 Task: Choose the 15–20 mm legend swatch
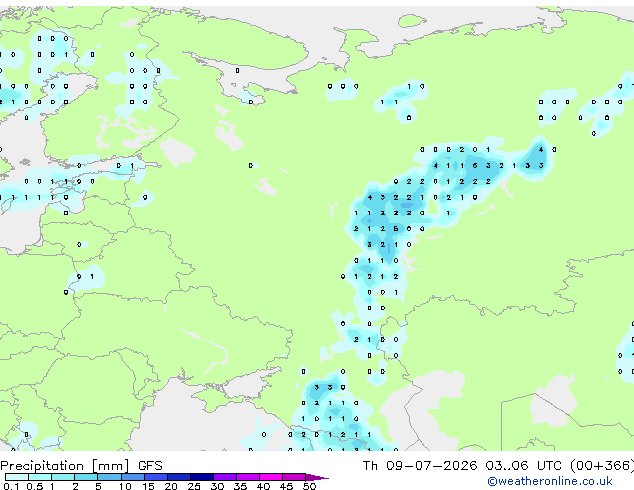coord(155,477)
